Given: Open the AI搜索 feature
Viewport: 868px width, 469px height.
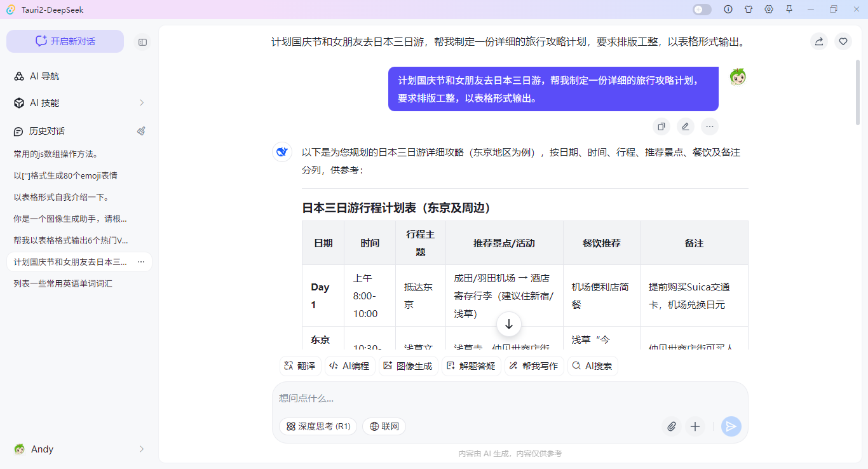Looking at the screenshot, I should tap(592, 365).
